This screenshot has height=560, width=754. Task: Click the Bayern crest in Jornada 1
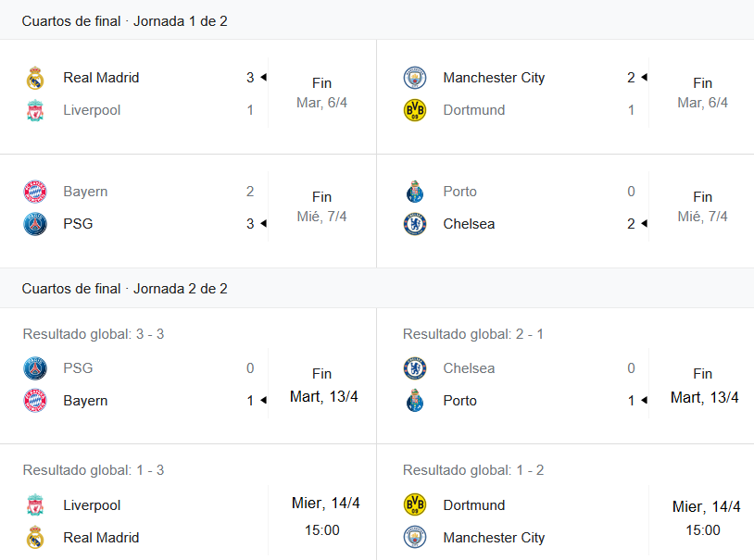coord(35,192)
